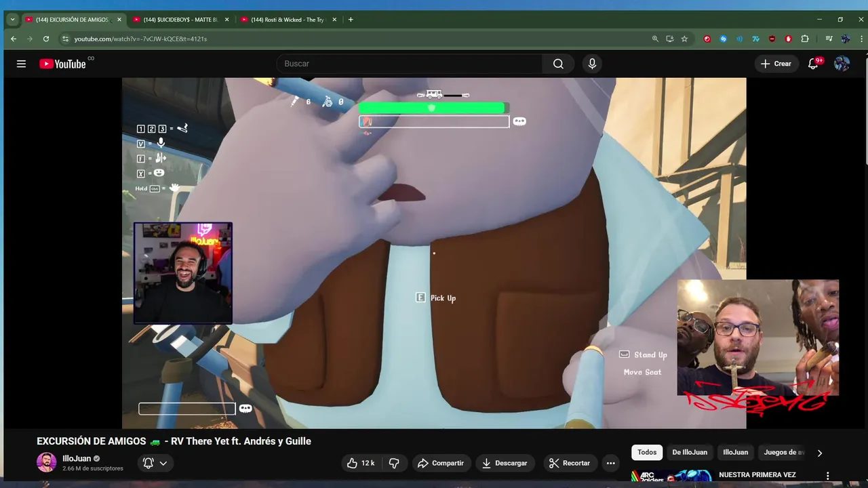The image size is (868, 488).
Task: Select the IlloJuan filter chip
Action: click(735, 453)
